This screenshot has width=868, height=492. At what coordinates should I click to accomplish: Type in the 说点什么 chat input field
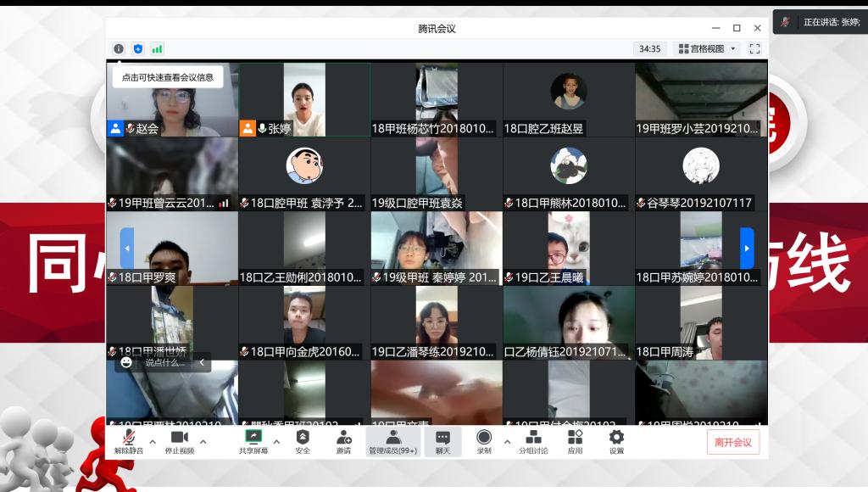[x=165, y=362]
